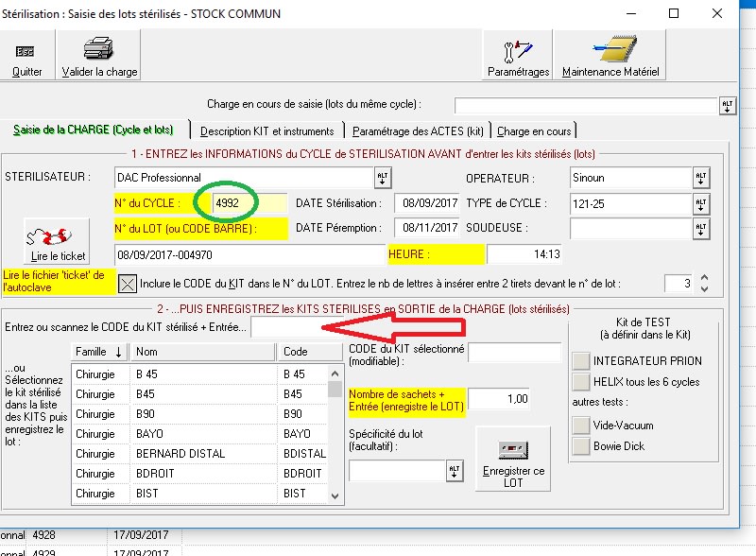
Task: Open the Charge en cours de saisie dropdown
Action: [x=727, y=105]
